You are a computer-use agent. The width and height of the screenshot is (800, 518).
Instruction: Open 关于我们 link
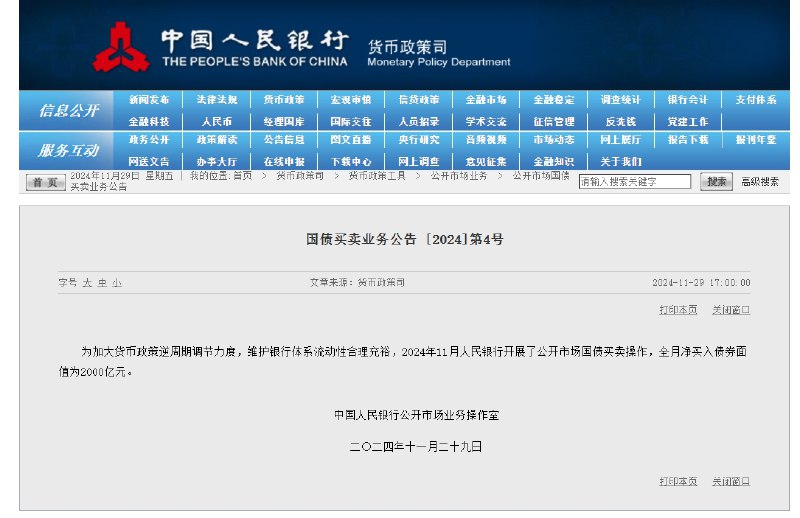pyautogui.click(x=620, y=161)
